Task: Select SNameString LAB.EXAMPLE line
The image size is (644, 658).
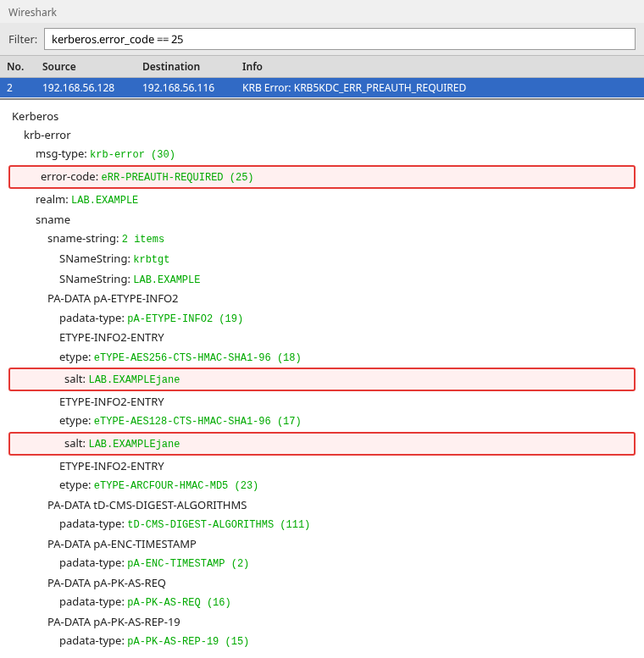Action: click(x=130, y=279)
